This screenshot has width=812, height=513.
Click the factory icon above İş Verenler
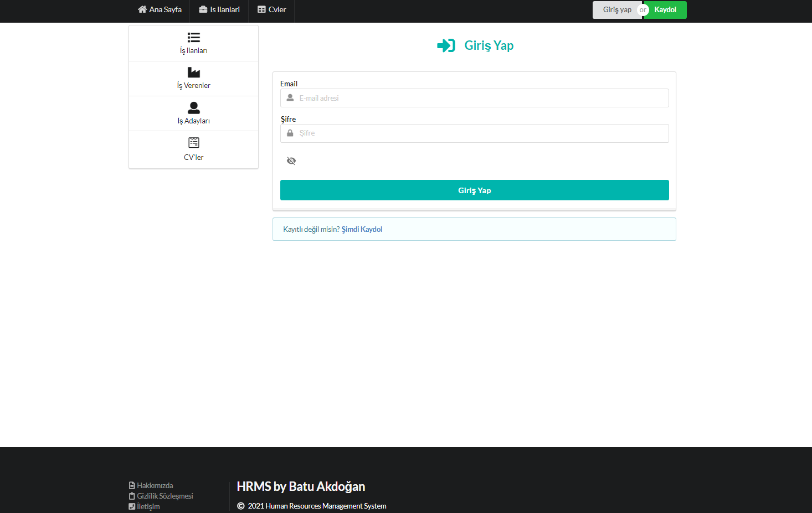194,72
